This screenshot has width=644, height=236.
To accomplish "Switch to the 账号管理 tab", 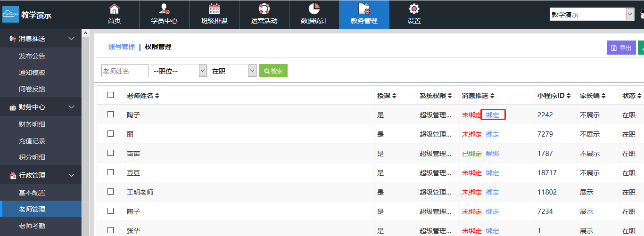I will tap(122, 47).
